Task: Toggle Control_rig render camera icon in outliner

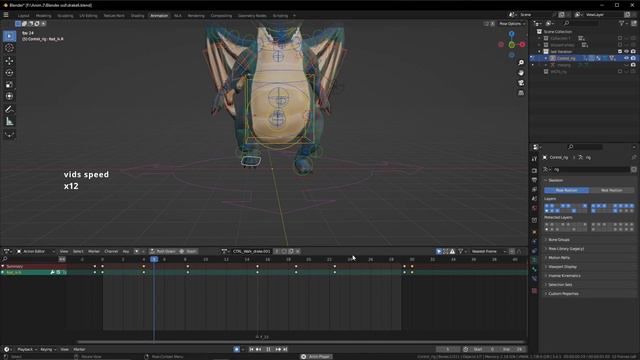Action: [x=633, y=58]
